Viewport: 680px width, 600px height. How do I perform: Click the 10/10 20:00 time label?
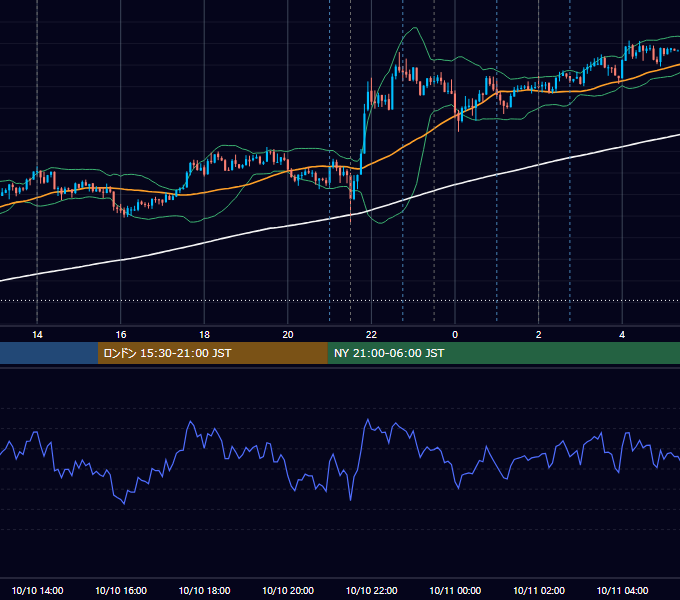[x=288, y=590]
